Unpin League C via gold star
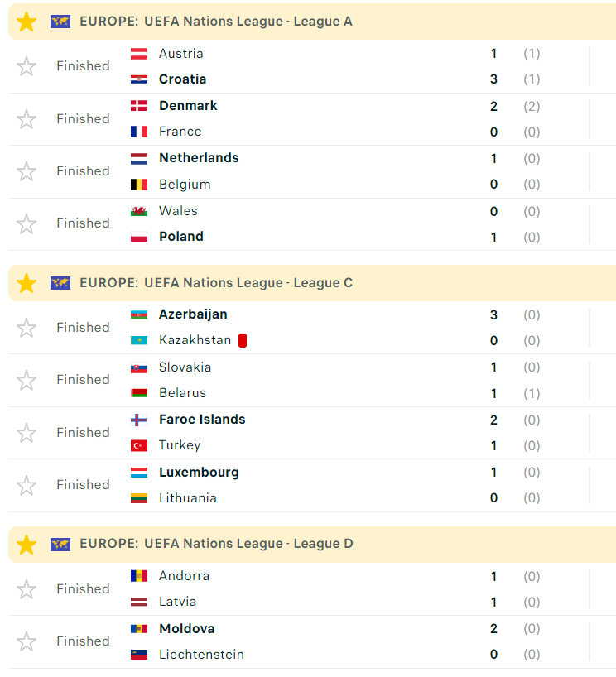 coord(26,283)
